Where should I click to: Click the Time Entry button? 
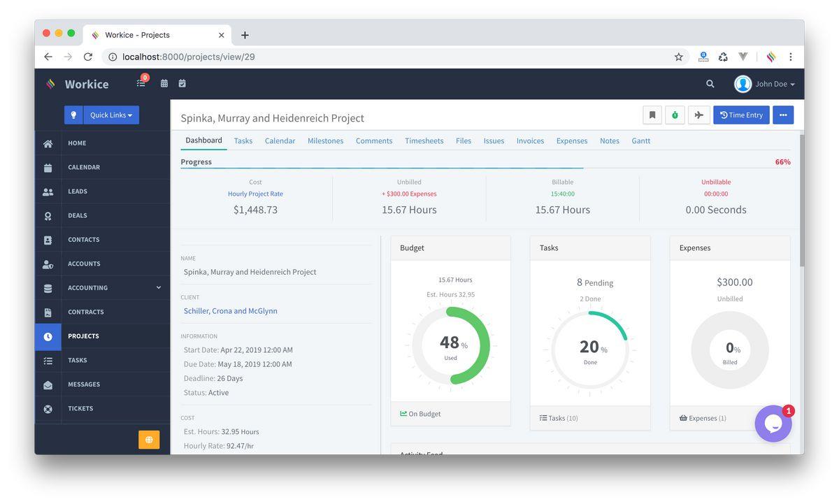(741, 115)
